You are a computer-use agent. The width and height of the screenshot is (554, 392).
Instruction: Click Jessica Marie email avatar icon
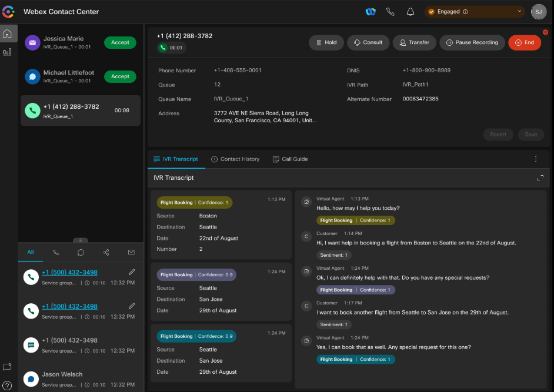[x=32, y=43]
